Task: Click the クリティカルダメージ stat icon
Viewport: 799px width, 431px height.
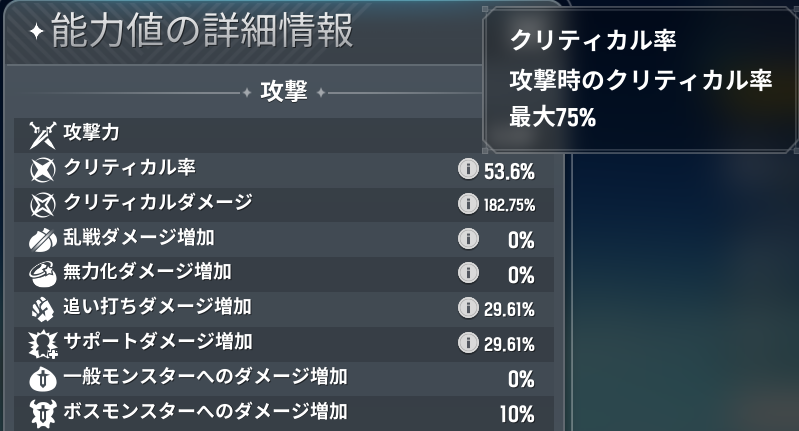Action: point(43,203)
